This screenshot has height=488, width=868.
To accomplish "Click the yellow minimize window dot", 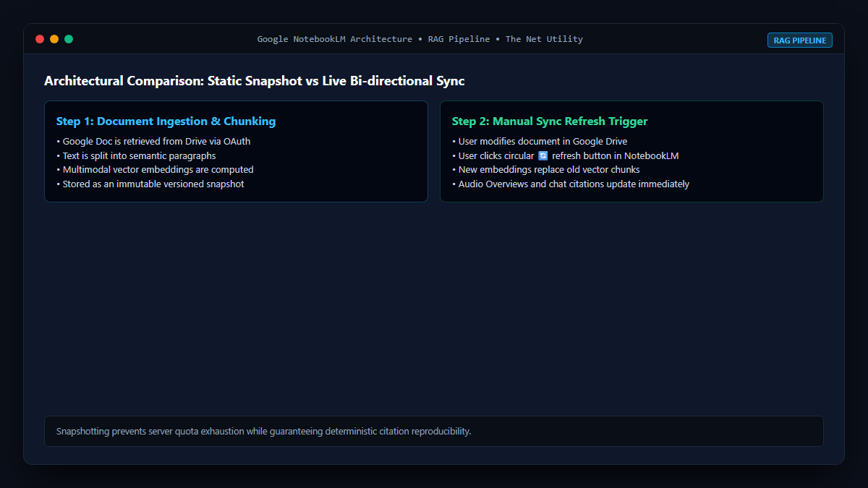I will [x=54, y=39].
